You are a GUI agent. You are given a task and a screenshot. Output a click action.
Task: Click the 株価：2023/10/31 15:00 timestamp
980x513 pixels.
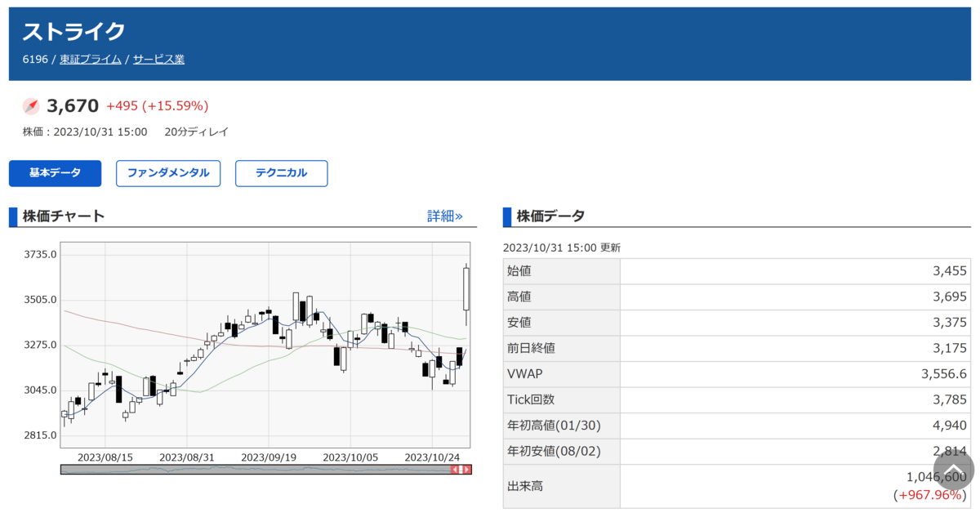[x=85, y=132]
